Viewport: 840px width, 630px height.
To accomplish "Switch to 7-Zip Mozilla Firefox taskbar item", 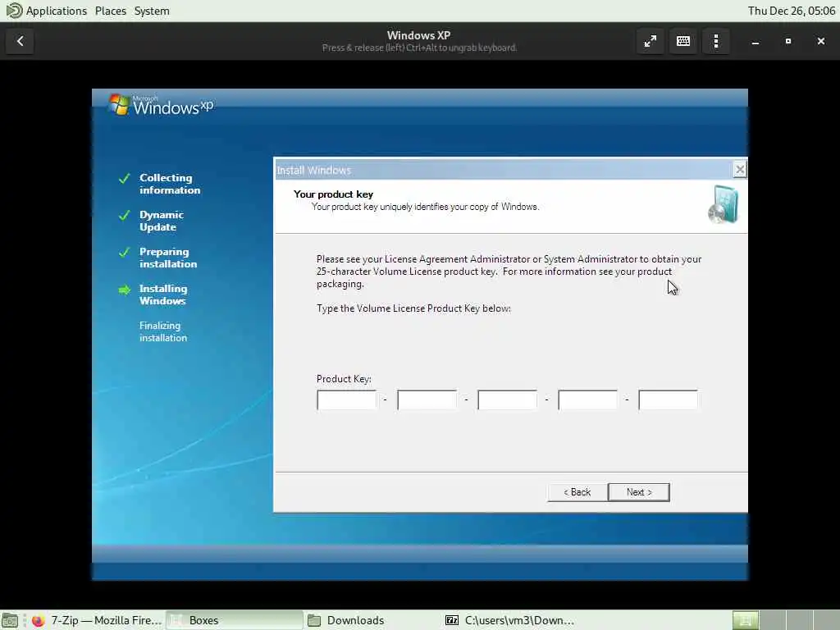I will (x=97, y=620).
